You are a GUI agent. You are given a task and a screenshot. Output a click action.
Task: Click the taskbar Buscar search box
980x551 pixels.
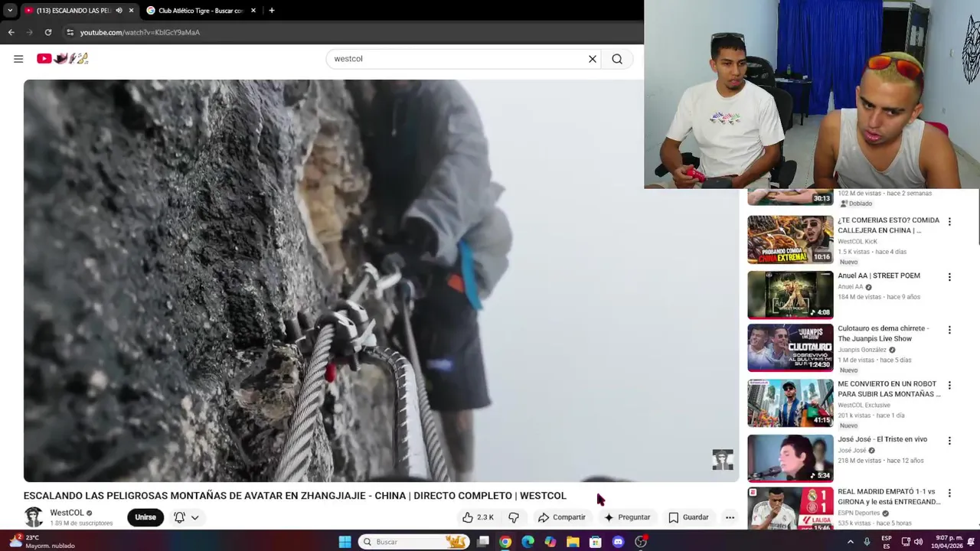pyautogui.click(x=414, y=542)
